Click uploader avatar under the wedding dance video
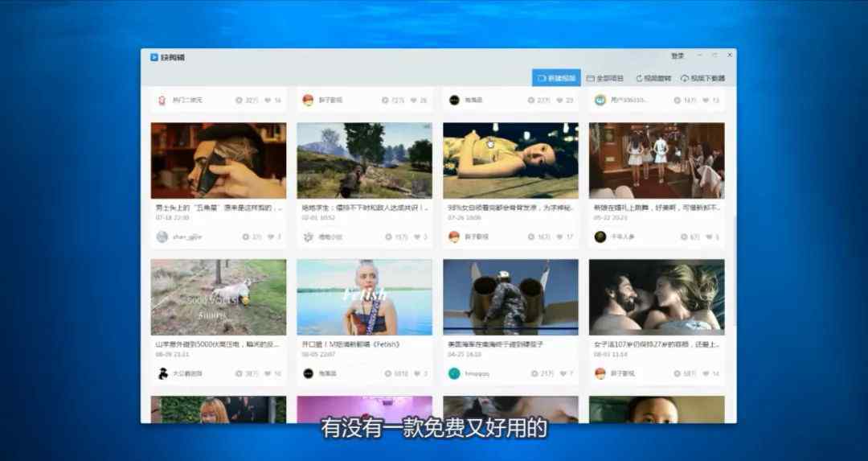The image size is (868, 461). click(600, 237)
